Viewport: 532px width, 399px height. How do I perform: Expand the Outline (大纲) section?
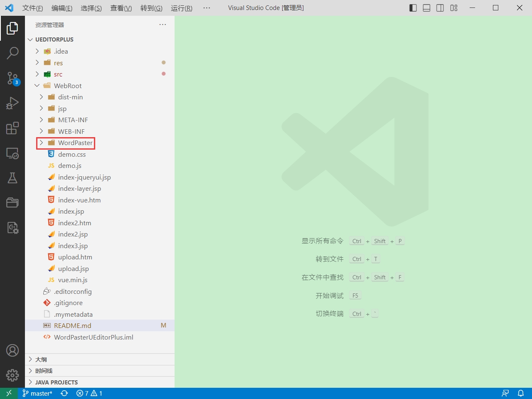[100, 360]
